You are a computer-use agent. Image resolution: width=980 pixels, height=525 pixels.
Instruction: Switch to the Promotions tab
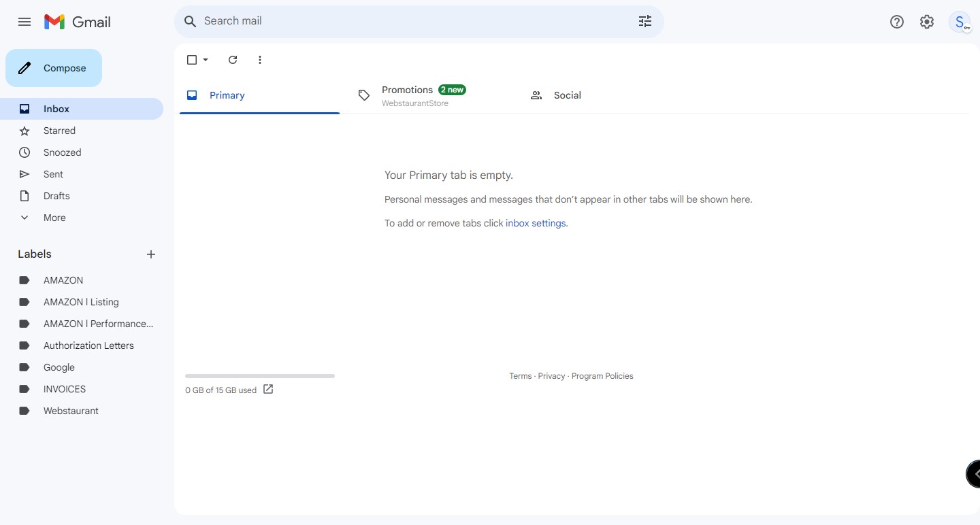(431, 95)
